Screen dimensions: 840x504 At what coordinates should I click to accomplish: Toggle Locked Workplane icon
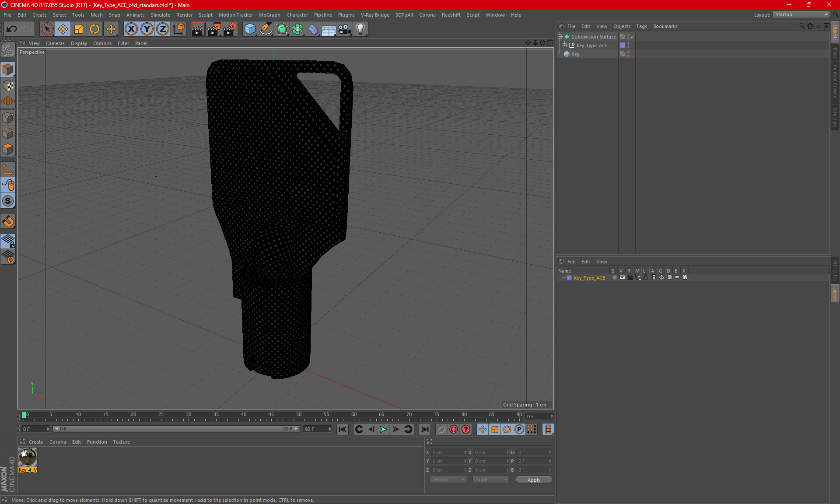pos(8,241)
